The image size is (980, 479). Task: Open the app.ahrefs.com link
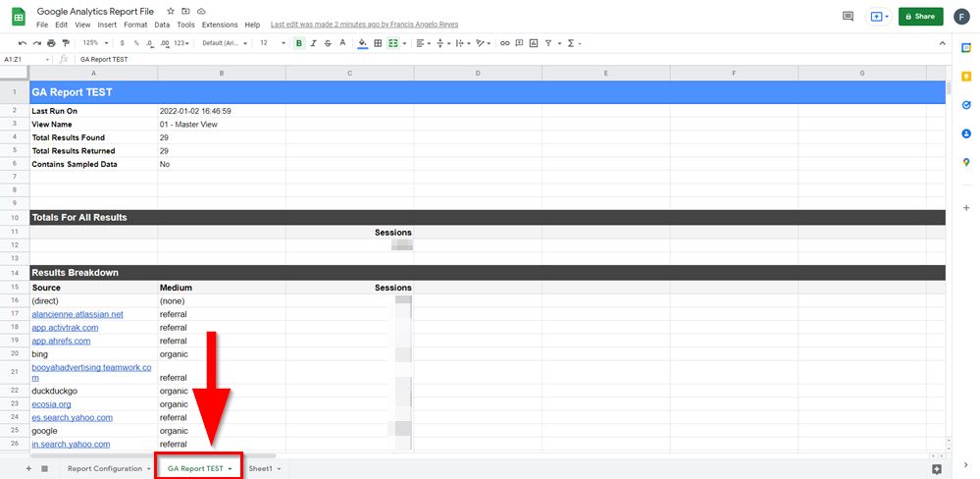[61, 341]
